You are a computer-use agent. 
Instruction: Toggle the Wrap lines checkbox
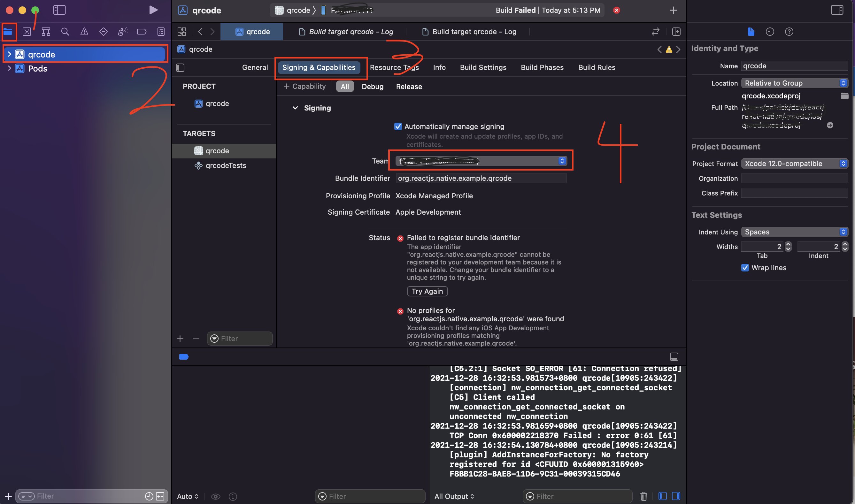745,268
